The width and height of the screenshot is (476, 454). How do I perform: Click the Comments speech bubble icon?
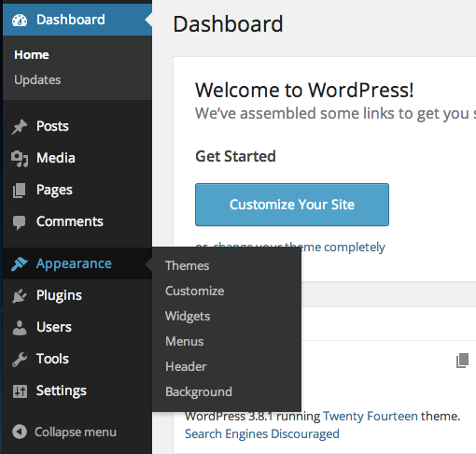pos(20,222)
